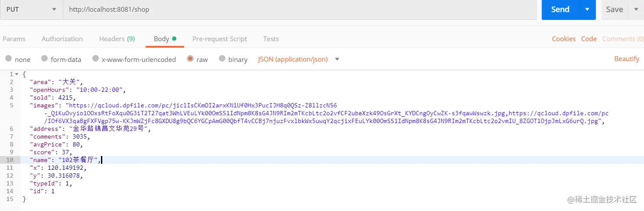Click the request URL field with localhost:8081/shop
644x211 pixels.
(x=300, y=10)
